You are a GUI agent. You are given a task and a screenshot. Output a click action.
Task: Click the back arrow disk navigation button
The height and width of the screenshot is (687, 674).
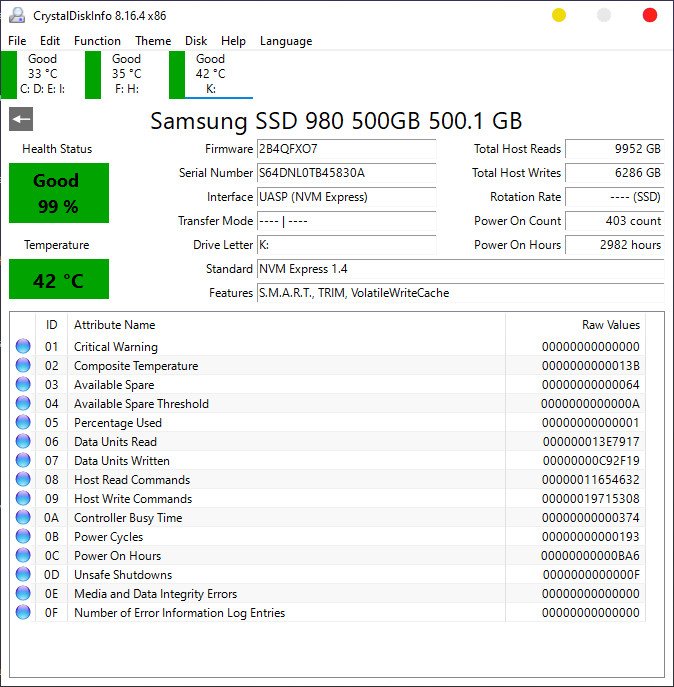coord(21,119)
